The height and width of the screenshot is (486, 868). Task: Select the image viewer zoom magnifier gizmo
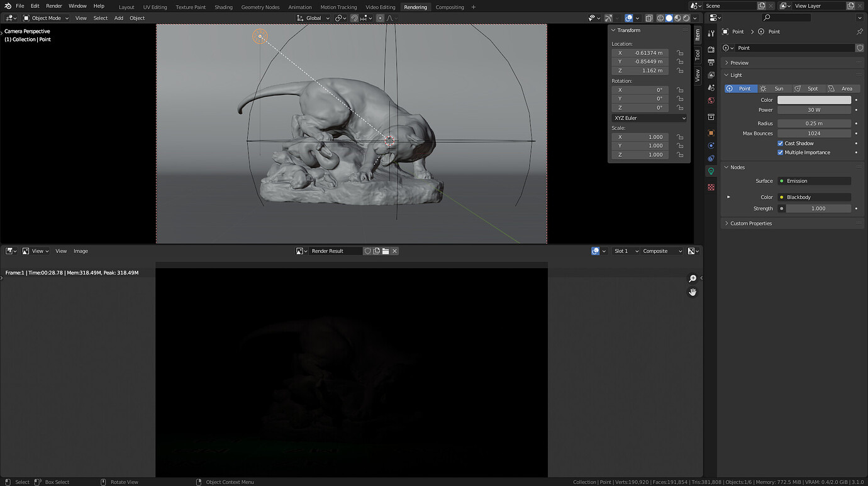[693, 278]
